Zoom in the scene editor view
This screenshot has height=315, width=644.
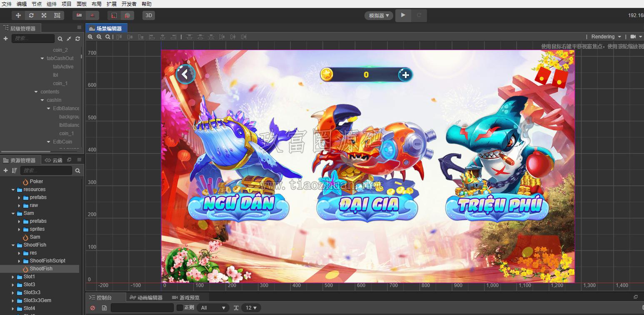coord(90,37)
